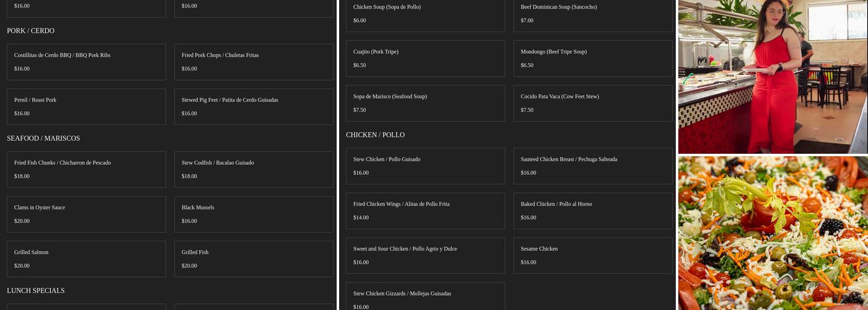This screenshot has width=868, height=310.
Task: Click the CHICKEN / POLLO section heading
Action: pyautogui.click(x=375, y=135)
